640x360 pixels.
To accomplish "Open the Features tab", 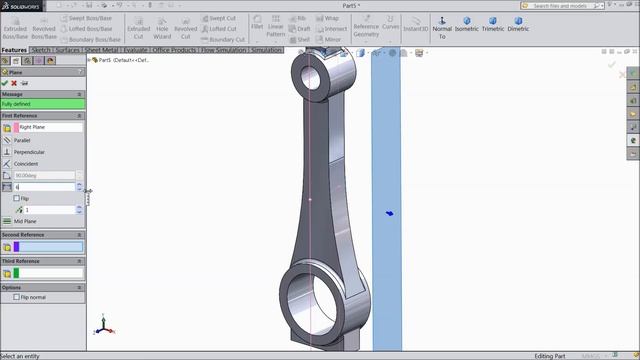I will pyautogui.click(x=14, y=50).
